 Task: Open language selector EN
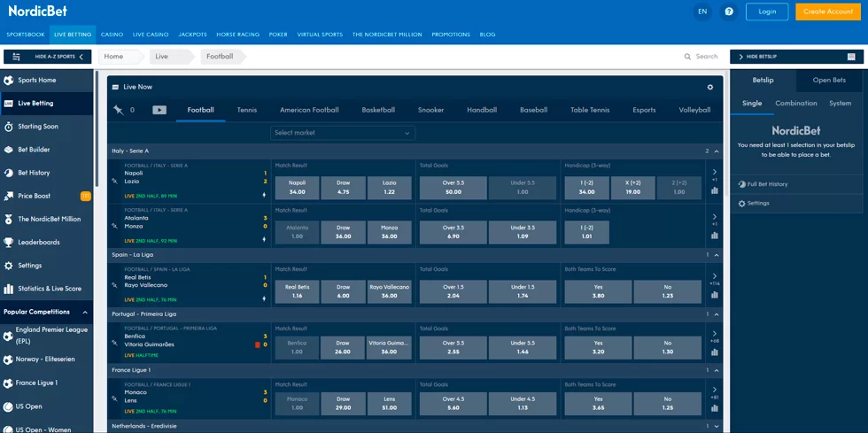click(x=702, y=12)
